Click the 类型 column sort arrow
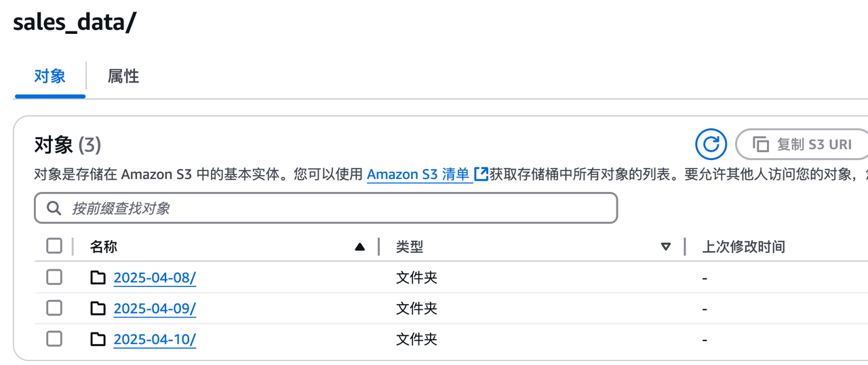Viewport: 868px width, 365px height. [x=665, y=247]
